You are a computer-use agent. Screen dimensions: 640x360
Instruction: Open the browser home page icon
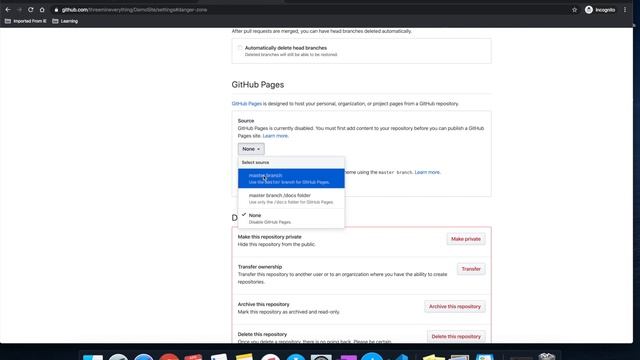[x=42, y=10]
